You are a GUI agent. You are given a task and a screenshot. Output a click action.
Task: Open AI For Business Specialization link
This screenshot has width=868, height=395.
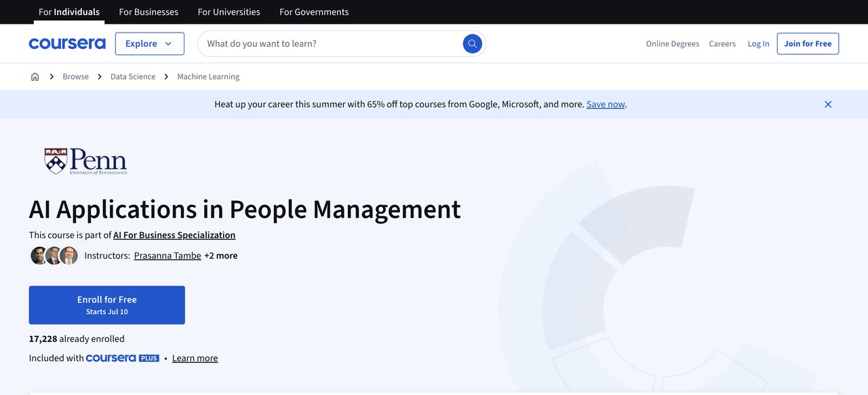tap(174, 236)
